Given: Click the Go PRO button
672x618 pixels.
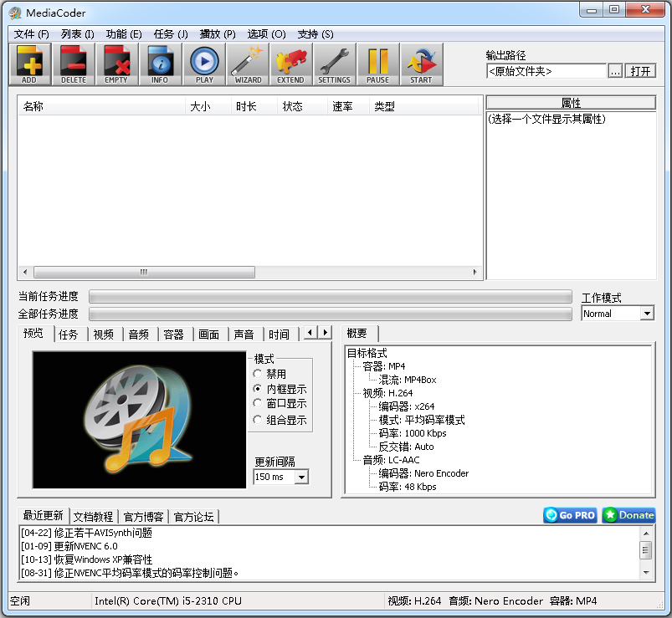Looking at the screenshot, I should point(570,515).
